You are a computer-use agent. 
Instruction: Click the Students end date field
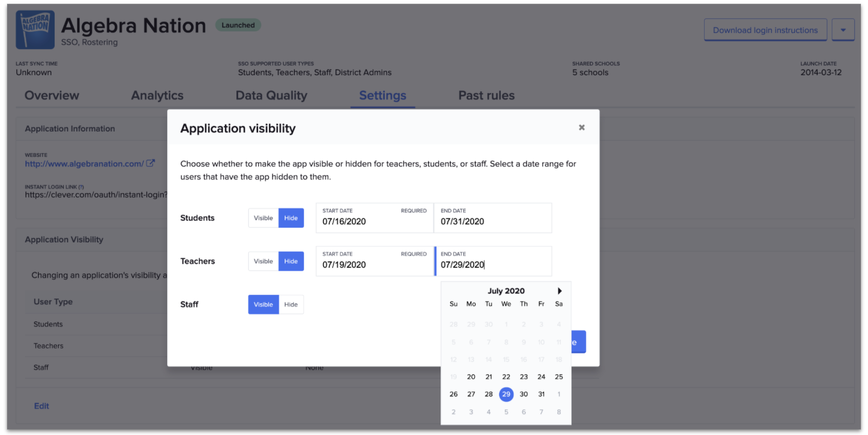(492, 218)
